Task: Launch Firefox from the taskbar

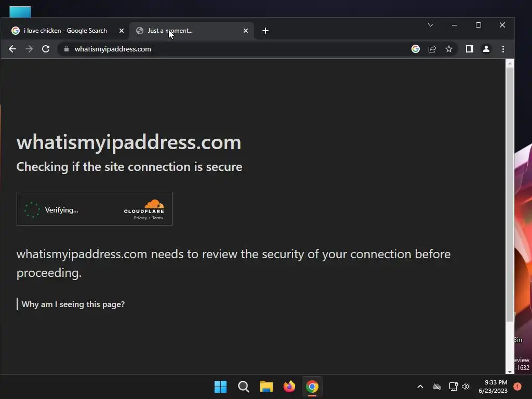Action: coord(289,387)
